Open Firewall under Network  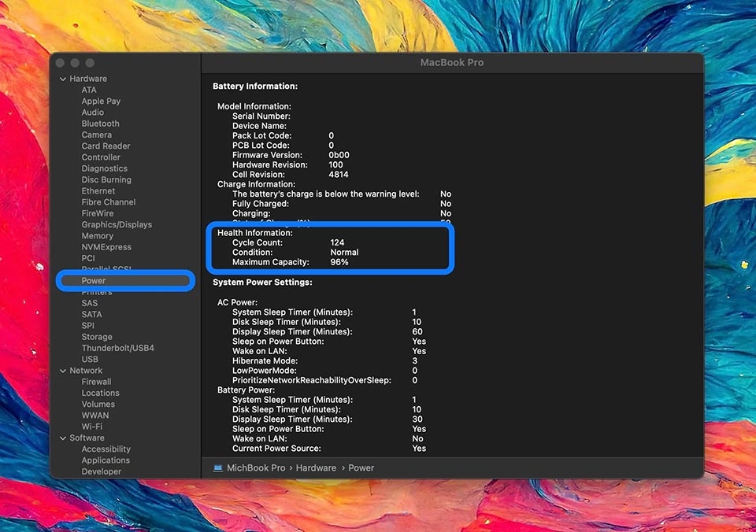[96, 381]
